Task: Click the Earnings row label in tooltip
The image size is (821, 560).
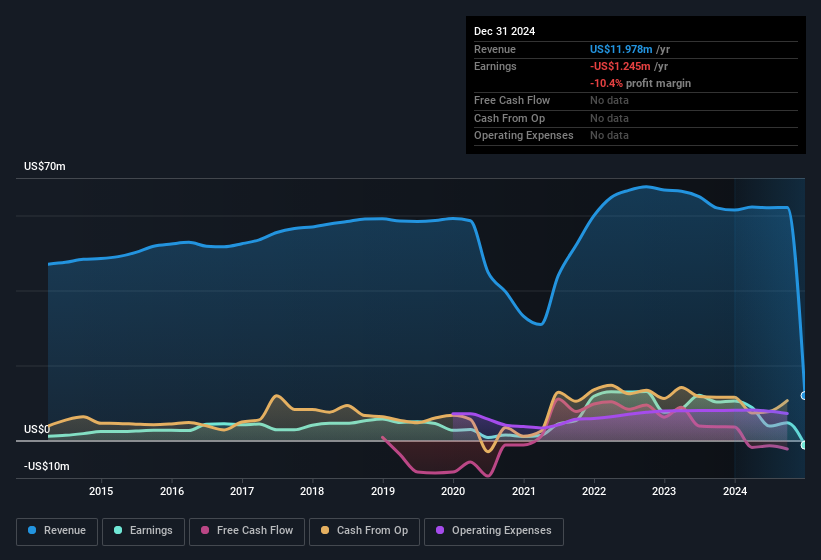Action: pyautogui.click(x=495, y=66)
